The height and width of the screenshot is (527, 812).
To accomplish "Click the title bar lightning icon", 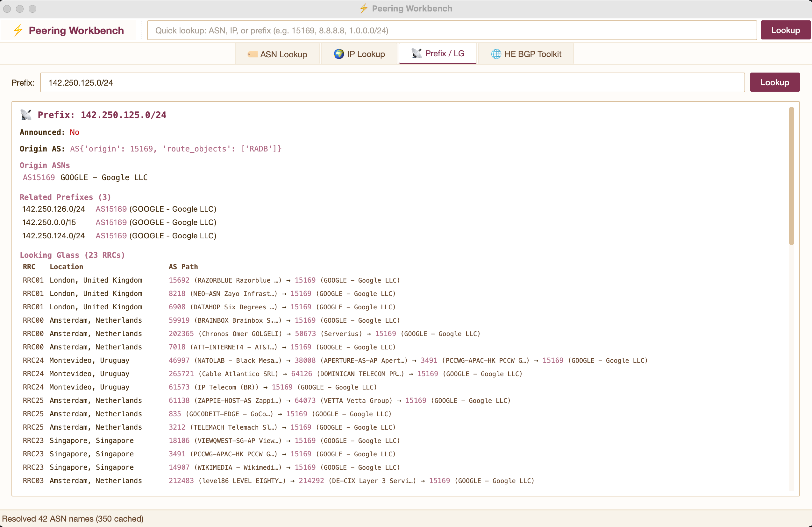I will (364, 9).
